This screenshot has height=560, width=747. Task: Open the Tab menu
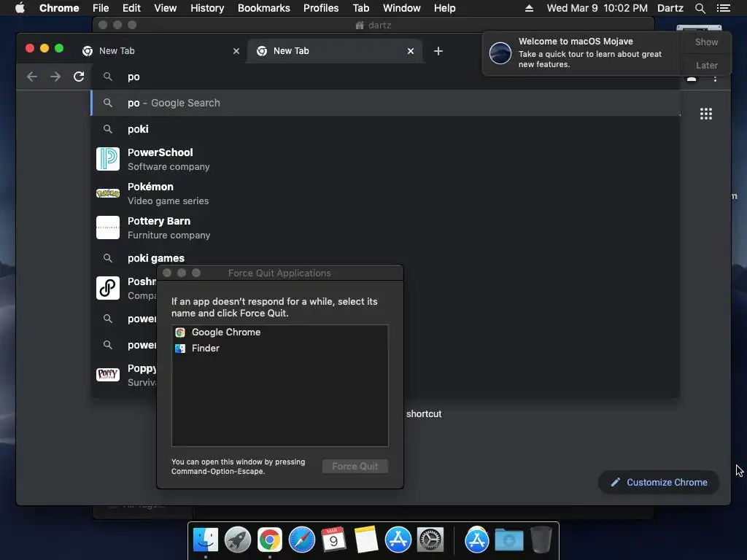360,8
